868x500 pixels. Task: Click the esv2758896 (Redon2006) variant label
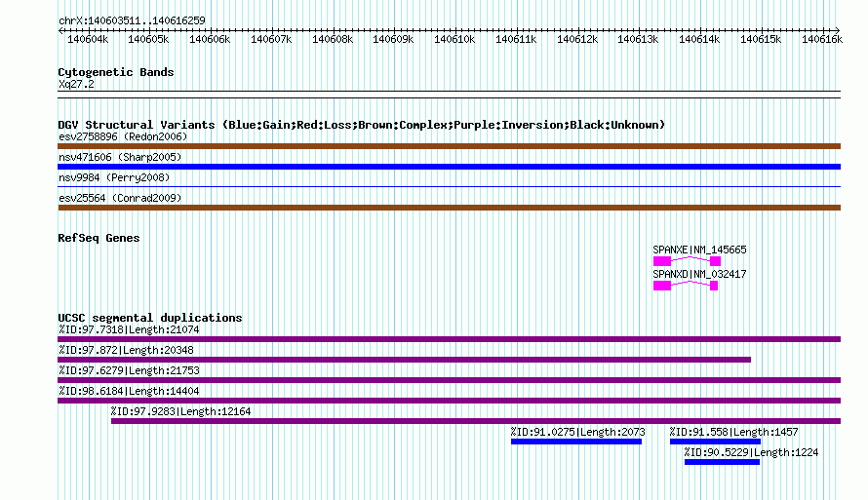pos(123,136)
